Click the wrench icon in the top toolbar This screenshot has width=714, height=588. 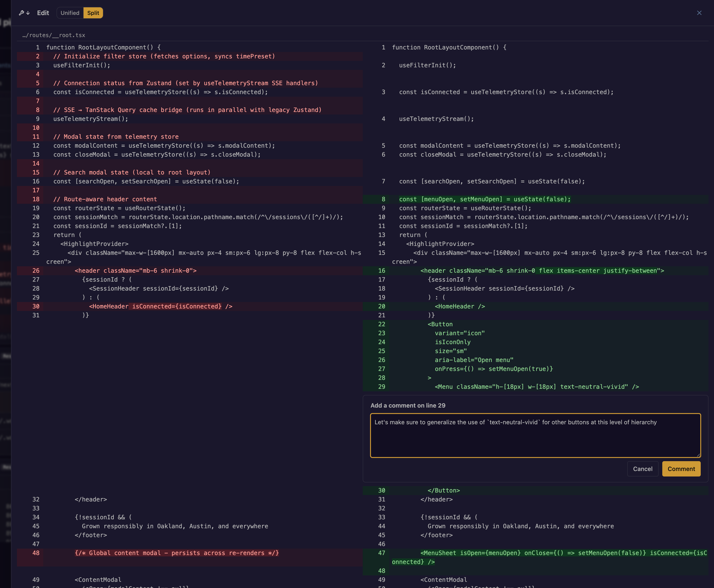[21, 13]
